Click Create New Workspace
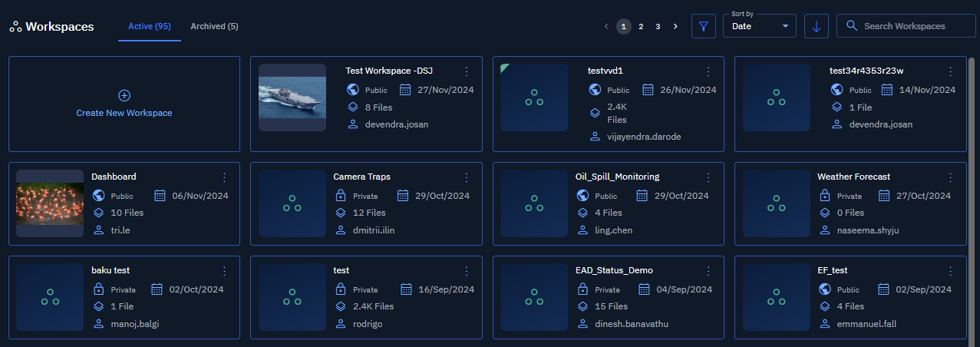 click(124, 104)
